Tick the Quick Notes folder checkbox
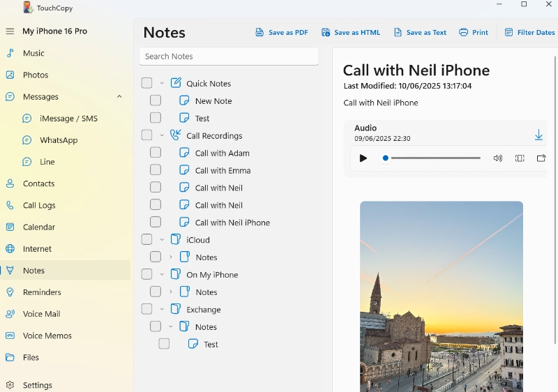The width and height of the screenshot is (558, 392). 146,83
